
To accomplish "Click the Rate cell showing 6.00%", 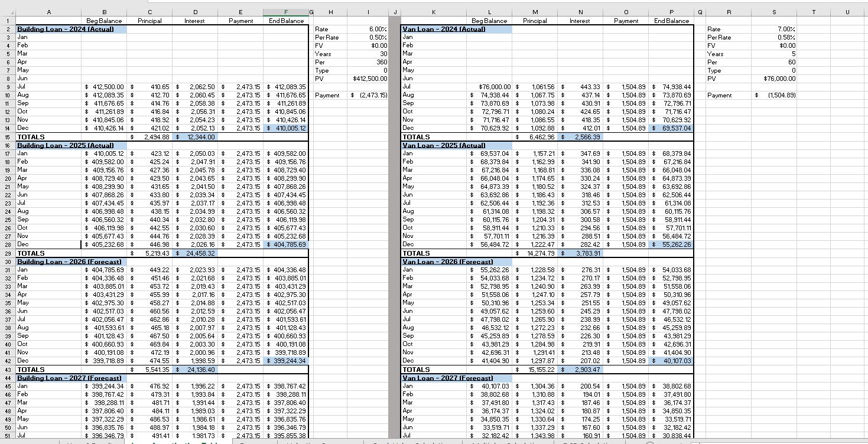I will pyautogui.click(x=368, y=28).
